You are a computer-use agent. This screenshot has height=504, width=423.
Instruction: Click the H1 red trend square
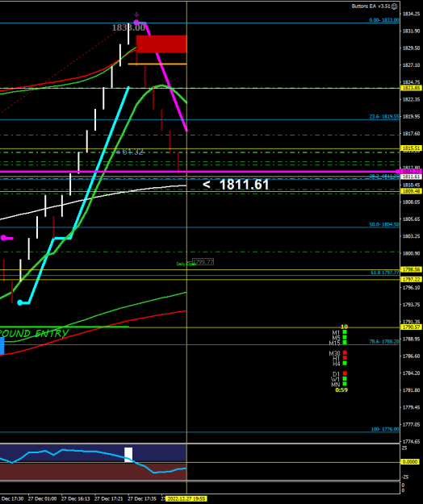[345, 358]
